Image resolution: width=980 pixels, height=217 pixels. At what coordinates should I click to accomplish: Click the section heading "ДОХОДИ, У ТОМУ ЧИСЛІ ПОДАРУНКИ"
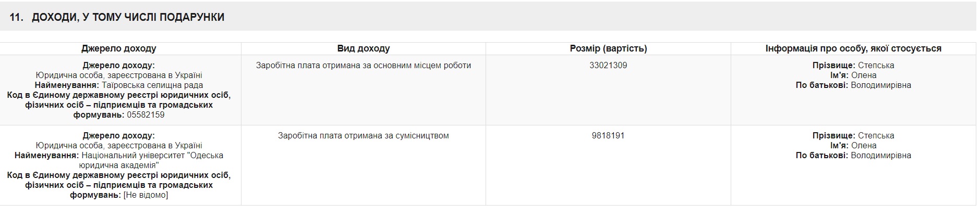click(128, 17)
